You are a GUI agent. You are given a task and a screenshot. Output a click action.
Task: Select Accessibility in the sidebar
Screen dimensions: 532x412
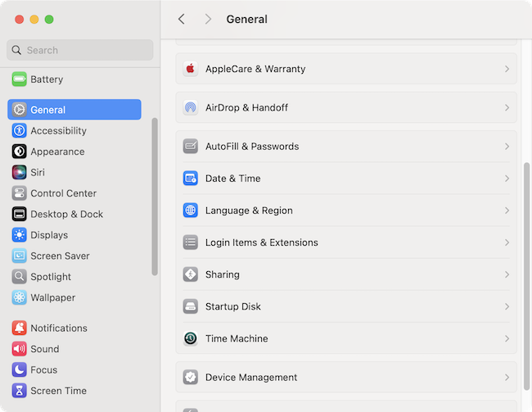57,130
